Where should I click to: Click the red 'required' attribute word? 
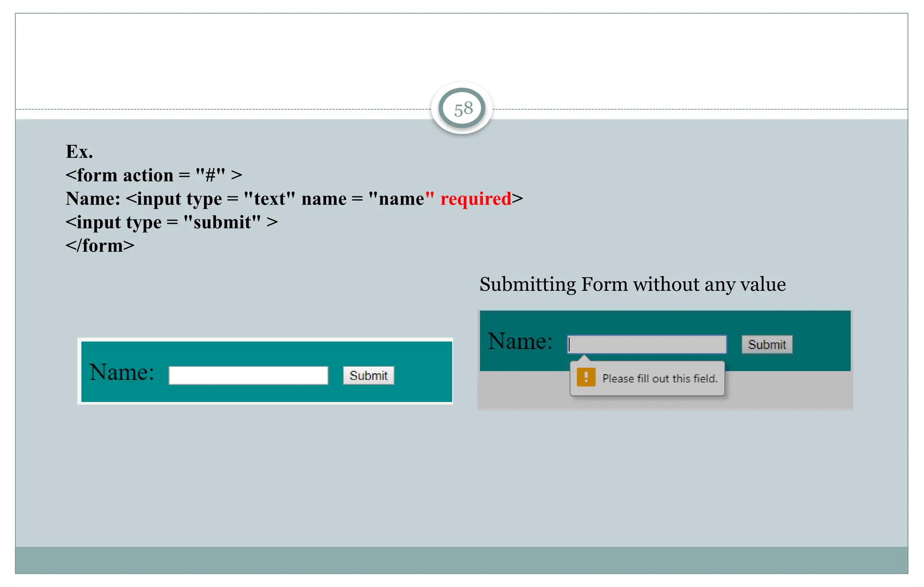pyautogui.click(x=476, y=199)
